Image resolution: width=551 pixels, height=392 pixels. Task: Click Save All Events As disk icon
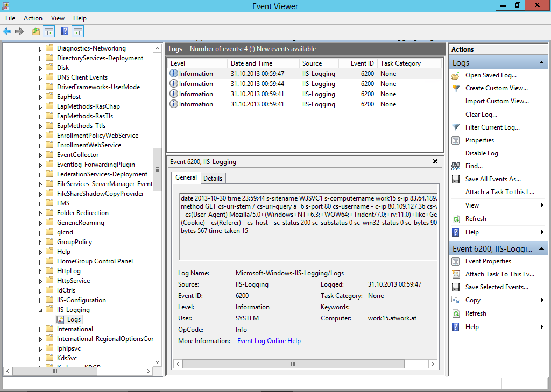pos(456,179)
